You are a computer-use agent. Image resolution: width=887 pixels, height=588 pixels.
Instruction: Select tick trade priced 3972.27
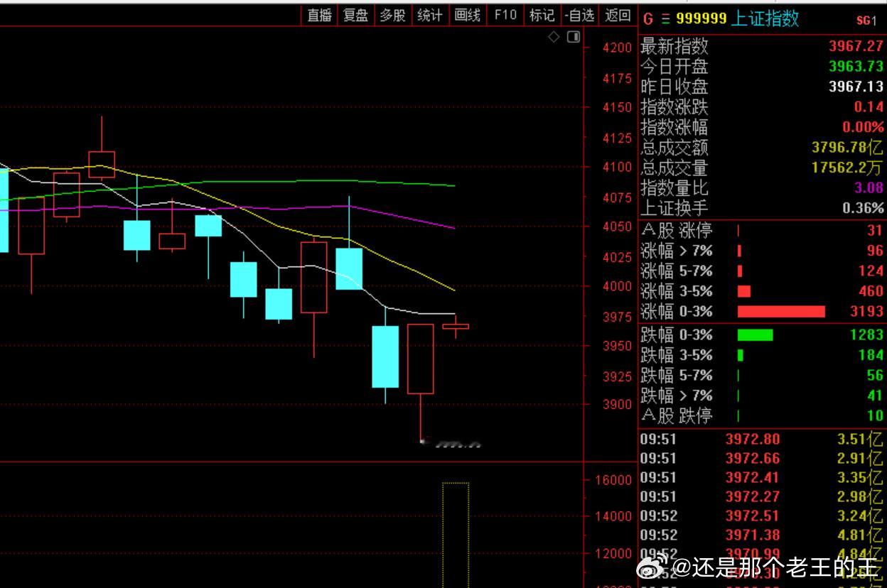(x=752, y=496)
